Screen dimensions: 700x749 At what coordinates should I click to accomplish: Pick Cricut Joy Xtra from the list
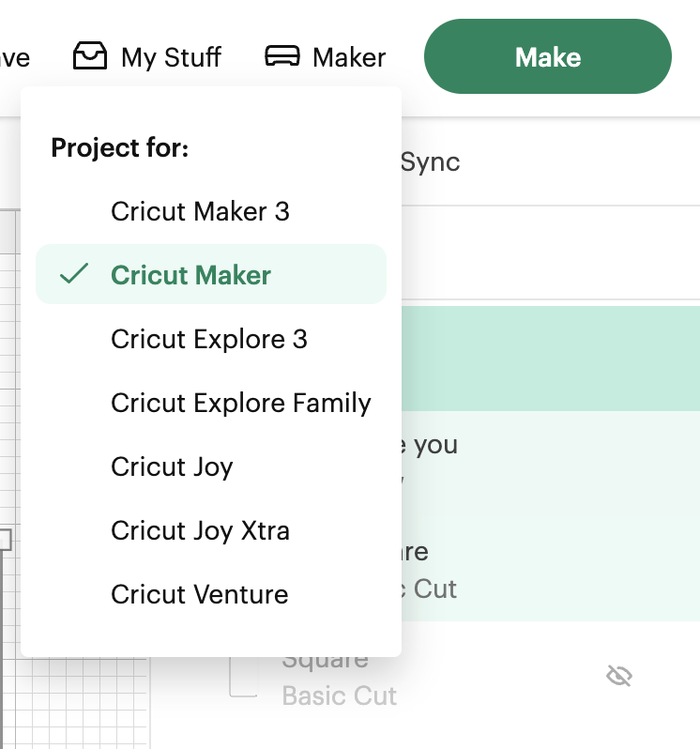point(211,530)
